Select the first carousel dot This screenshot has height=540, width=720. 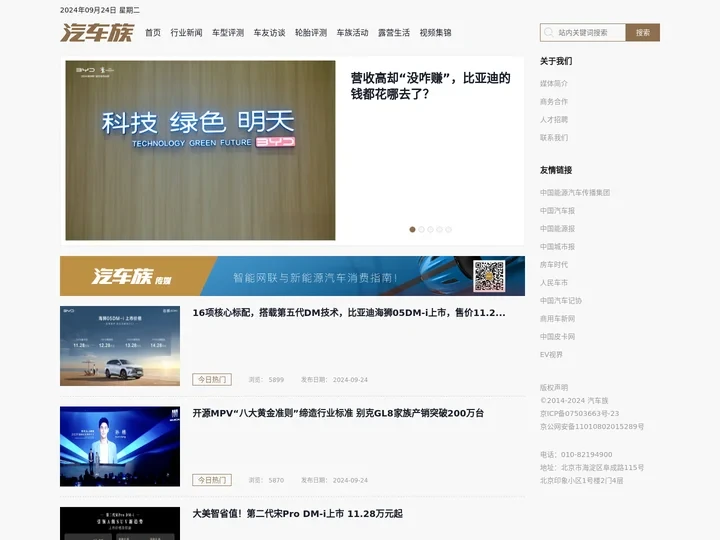point(412,230)
